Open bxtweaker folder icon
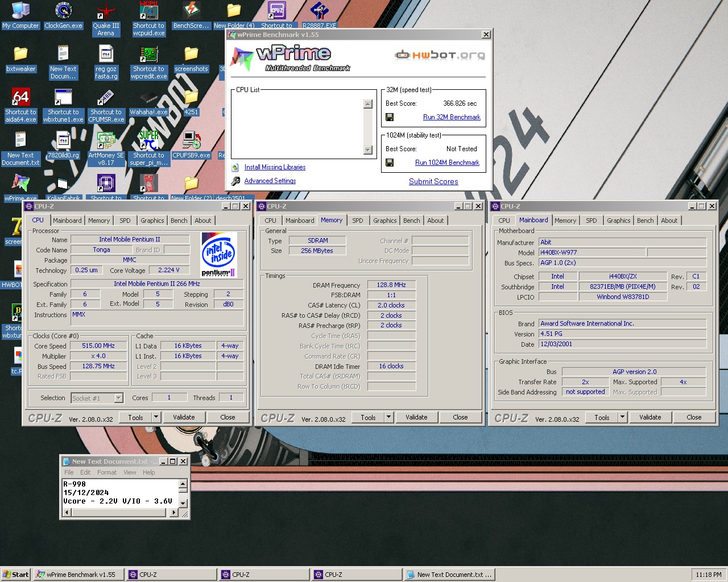Image resolution: width=728 pixels, height=582 pixels. 20,60
